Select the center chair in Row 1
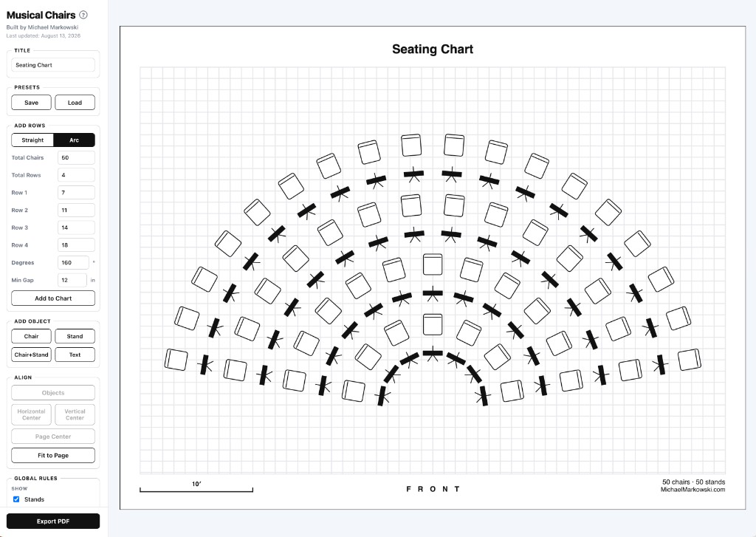Screen dimensions: 756x537 point(433,324)
